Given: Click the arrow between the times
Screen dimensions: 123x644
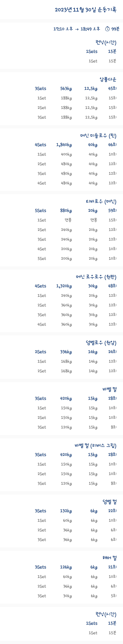Looking at the screenshot, I should point(77,29).
